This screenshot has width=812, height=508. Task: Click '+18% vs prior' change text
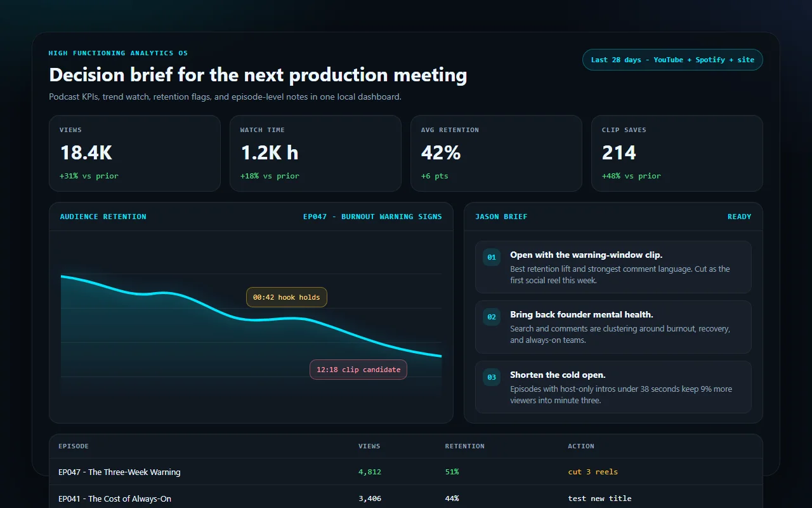coord(270,176)
